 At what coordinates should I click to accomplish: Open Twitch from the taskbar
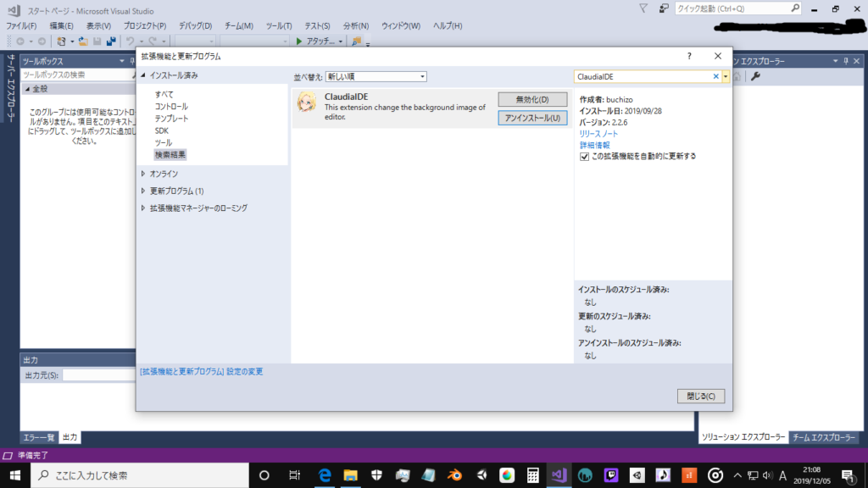pos(611,475)
